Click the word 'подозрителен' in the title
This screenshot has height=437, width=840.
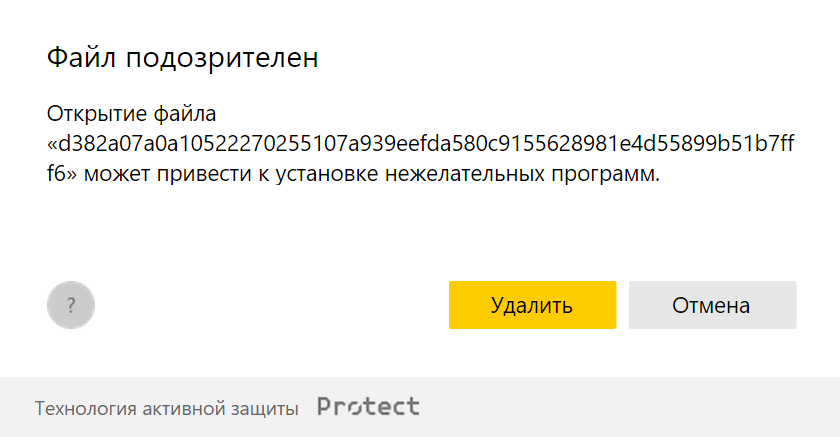(222, 58)
